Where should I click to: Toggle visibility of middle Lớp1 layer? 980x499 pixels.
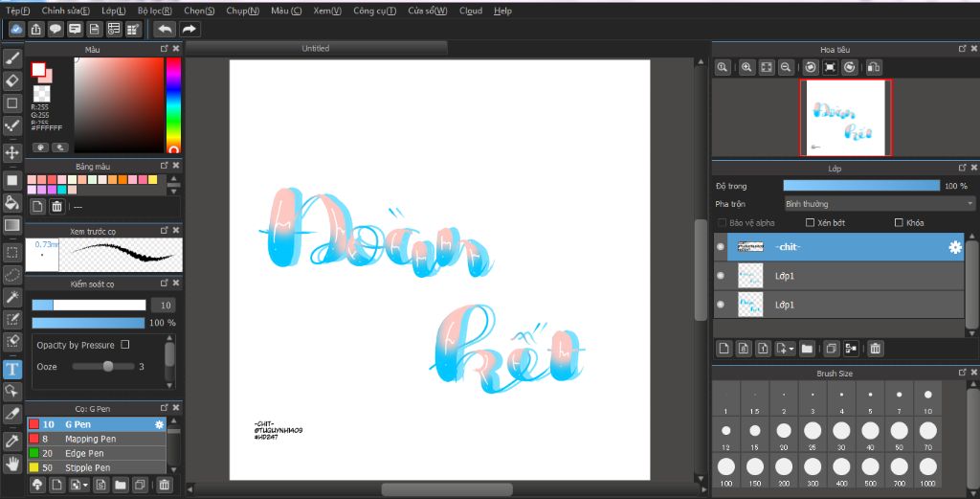[x=721, y=276]
